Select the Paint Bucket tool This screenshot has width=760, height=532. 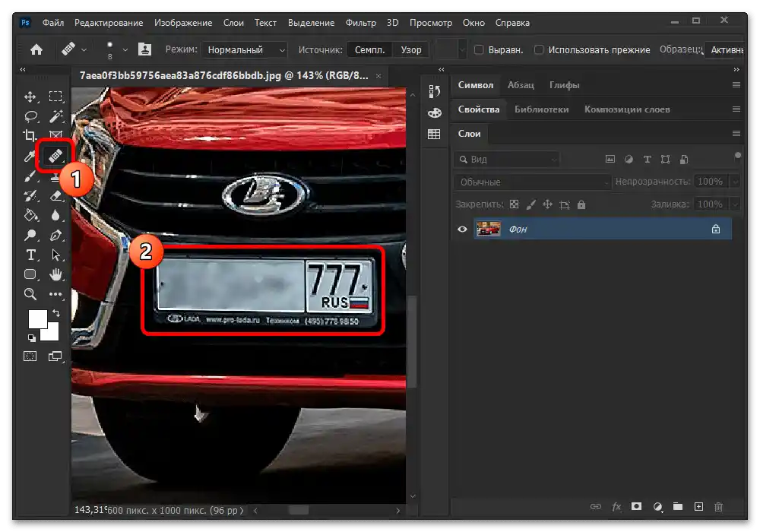point(30,215)
